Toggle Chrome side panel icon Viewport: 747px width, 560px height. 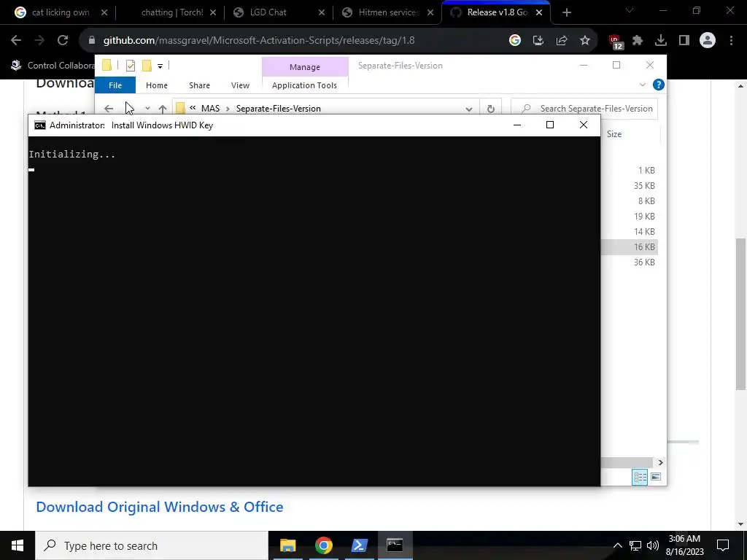click(x=684, y=41)
